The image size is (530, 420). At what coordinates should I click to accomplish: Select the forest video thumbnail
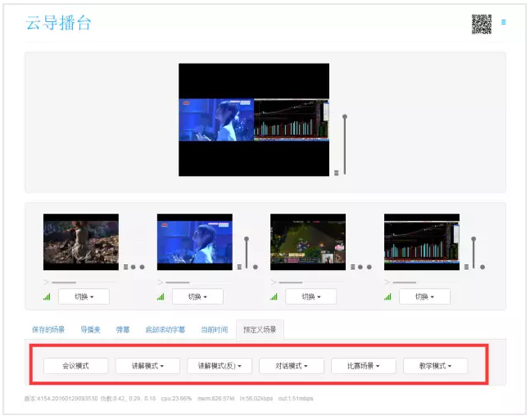tap(81, 242)
